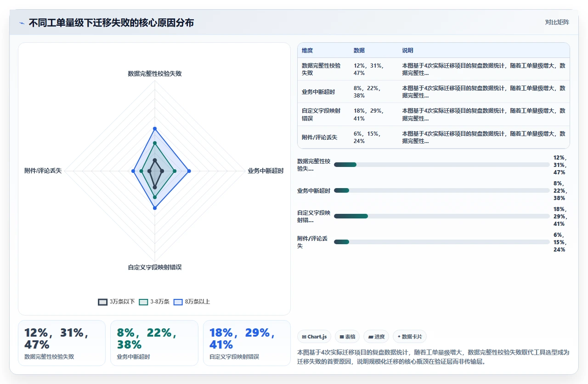Click the 自定义字段映射错 progress bar

[441, 216]
